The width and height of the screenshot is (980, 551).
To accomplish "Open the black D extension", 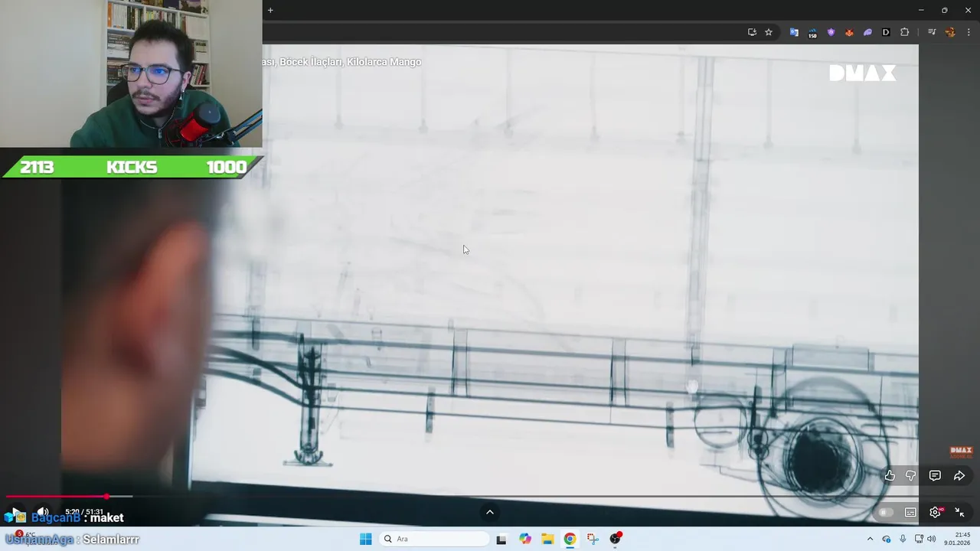I will click(x=886, y=32).
